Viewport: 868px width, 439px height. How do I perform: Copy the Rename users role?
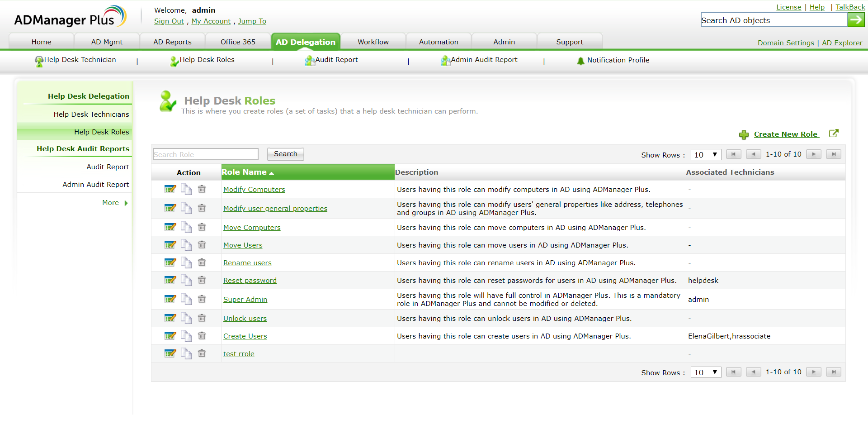[186, 262]
